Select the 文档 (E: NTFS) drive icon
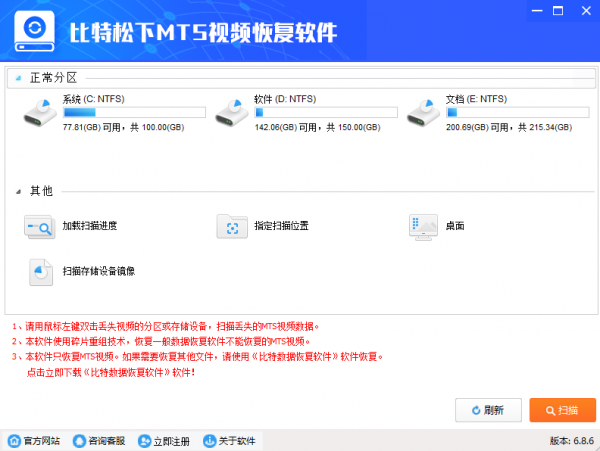Screen dimensions: 600x451 point(424,113)
